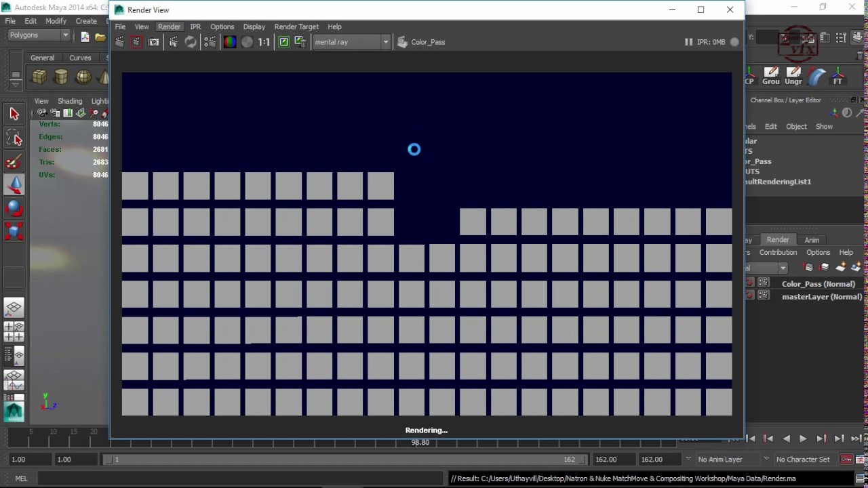The height and width of the screenshot is (488, 868).
Task: Open the Options menu in Render View
Action: [222, 26]
